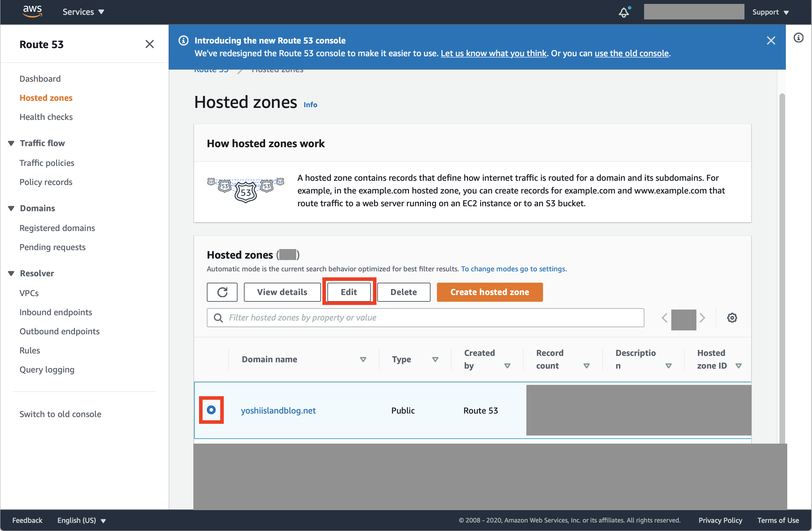
Task: Open table preferences gear icon
Action: (732, 318)
